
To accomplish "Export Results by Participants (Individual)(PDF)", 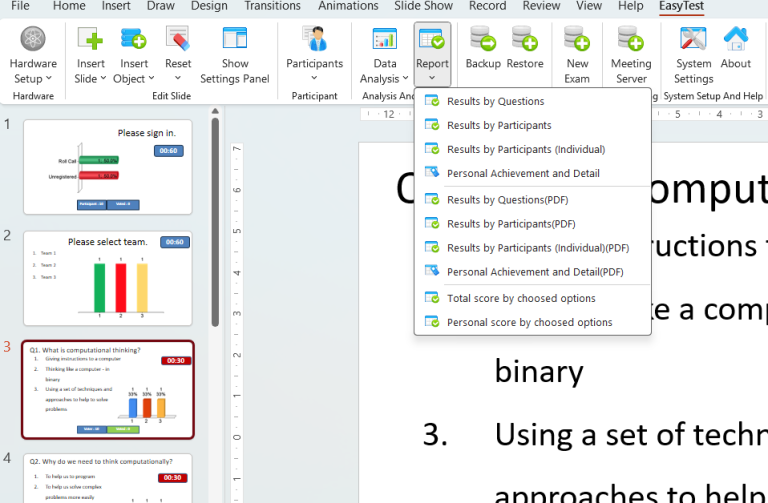I will point(532,248).
